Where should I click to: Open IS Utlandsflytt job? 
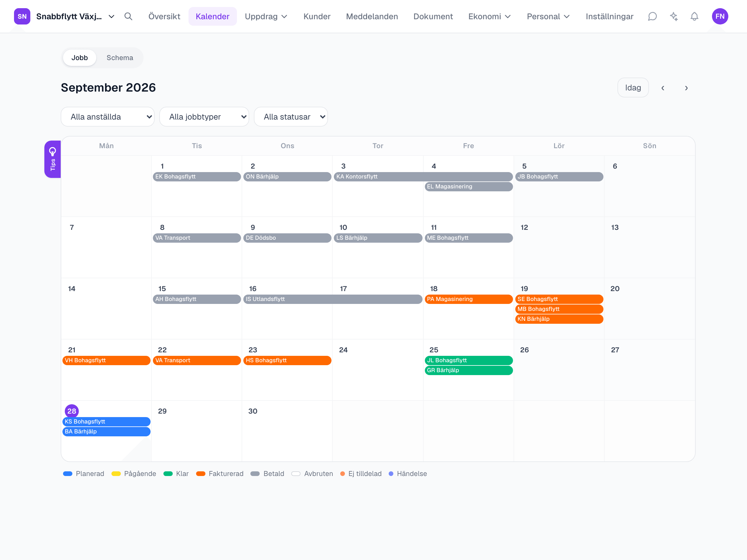pyautogui.click(x=333, y=299)
